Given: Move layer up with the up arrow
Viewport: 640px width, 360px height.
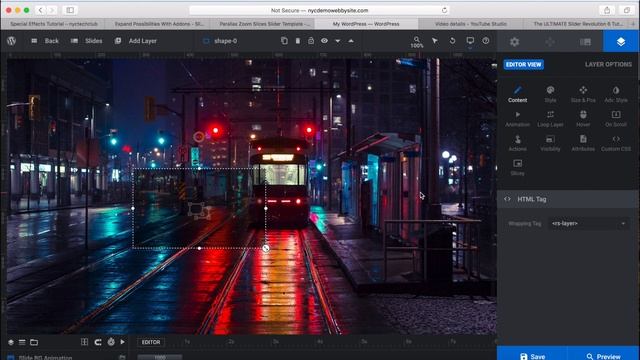Looking at the screenshot, I should tap(351, 41).
